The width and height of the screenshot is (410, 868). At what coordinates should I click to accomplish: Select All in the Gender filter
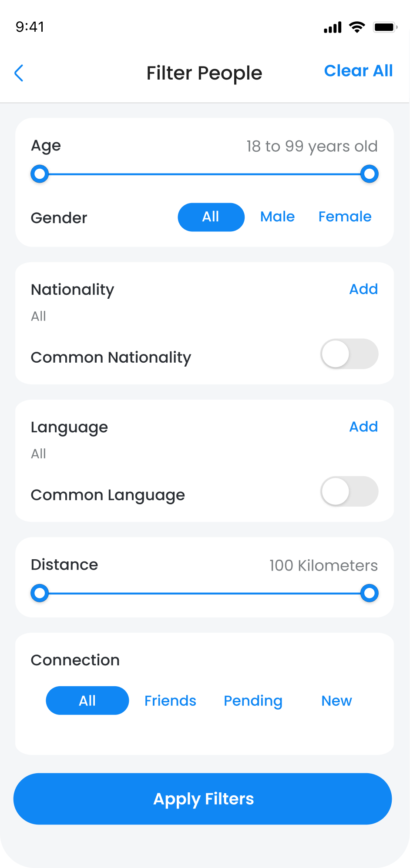(211, 217)
